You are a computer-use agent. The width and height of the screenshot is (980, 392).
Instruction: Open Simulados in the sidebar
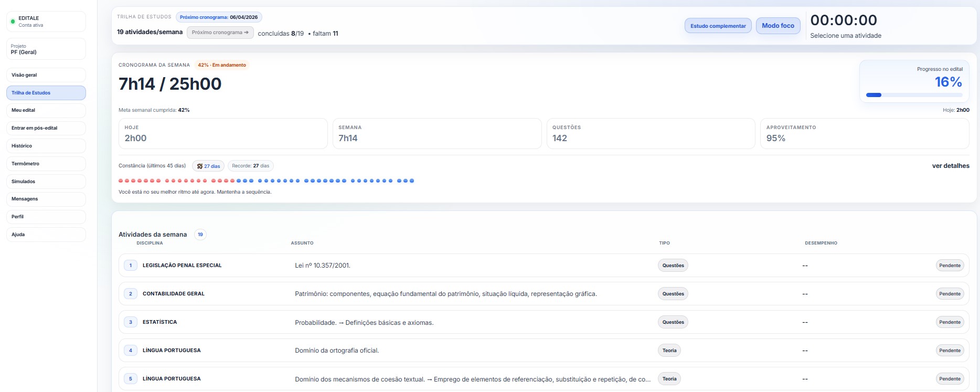coord(46,182)
